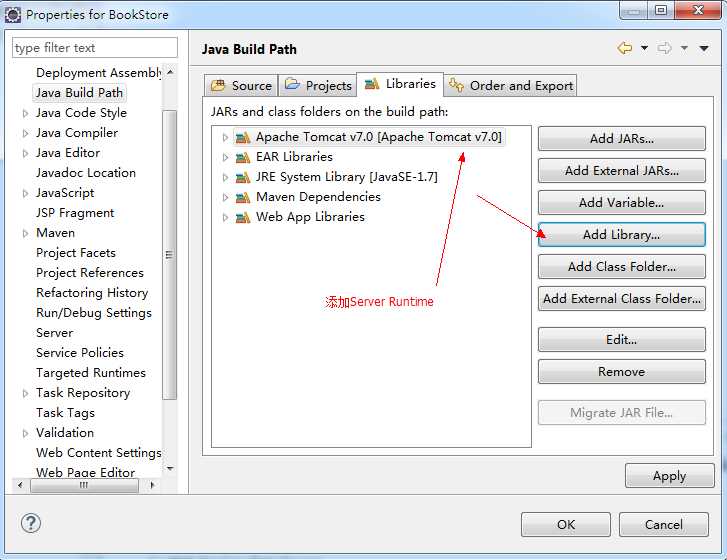Click the forward navigation arrow icon
The image size is (727, 560).
[664, 48]
